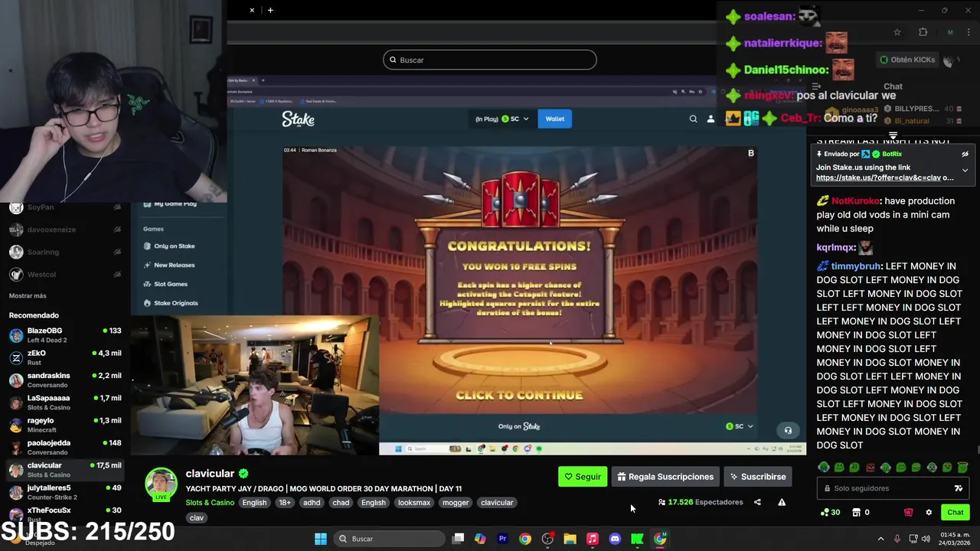Screen dimensions: 980x551
Task: Open julytalleres5 recommended channel
Action: click(x=65, y=491)
